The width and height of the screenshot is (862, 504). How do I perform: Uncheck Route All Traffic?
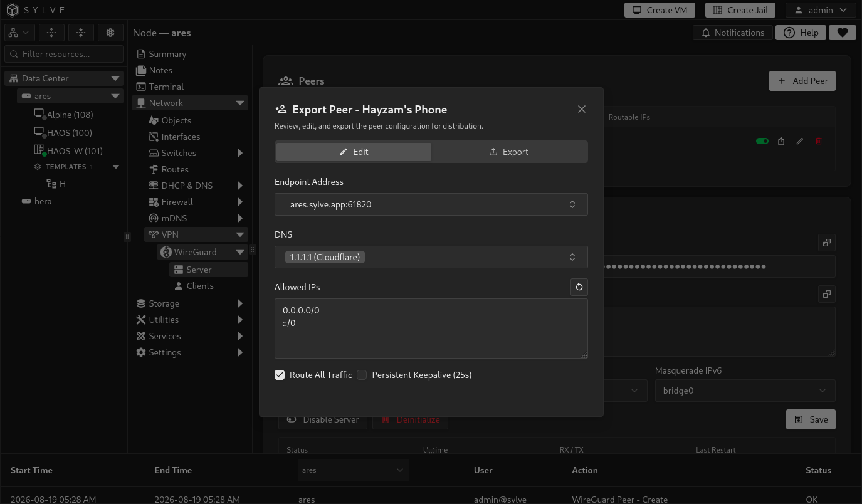tap(280, 375)
